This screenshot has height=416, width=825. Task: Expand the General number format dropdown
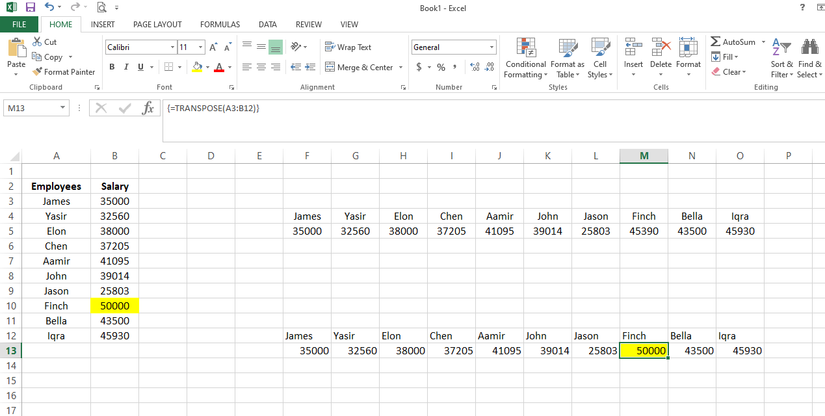(491, 47)
